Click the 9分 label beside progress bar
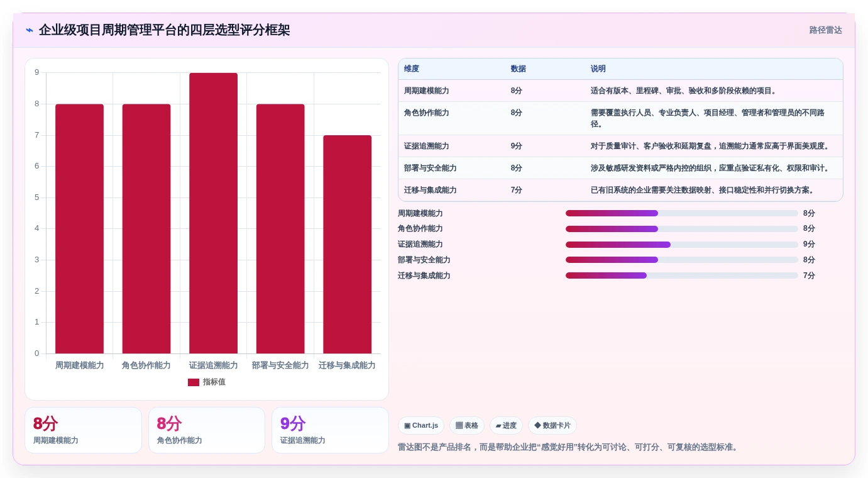 [809, 245]
